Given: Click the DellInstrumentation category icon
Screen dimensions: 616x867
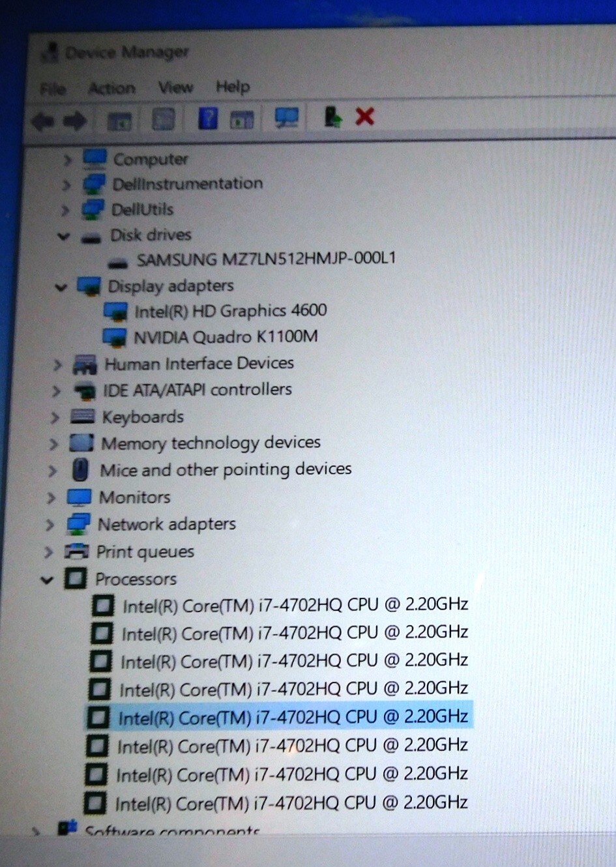Looking at the screenshot, I should click(93, 184).
